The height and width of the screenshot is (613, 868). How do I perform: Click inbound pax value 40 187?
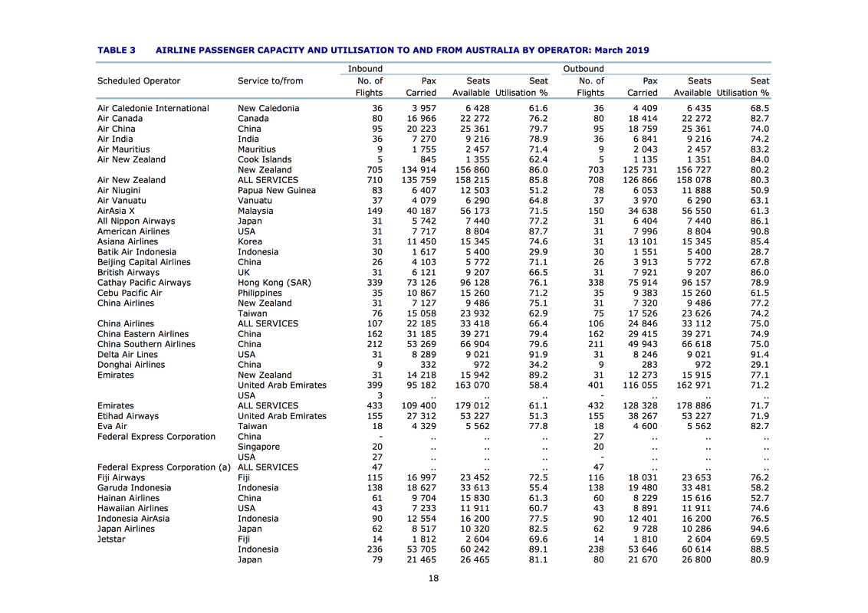click(421, 211)
